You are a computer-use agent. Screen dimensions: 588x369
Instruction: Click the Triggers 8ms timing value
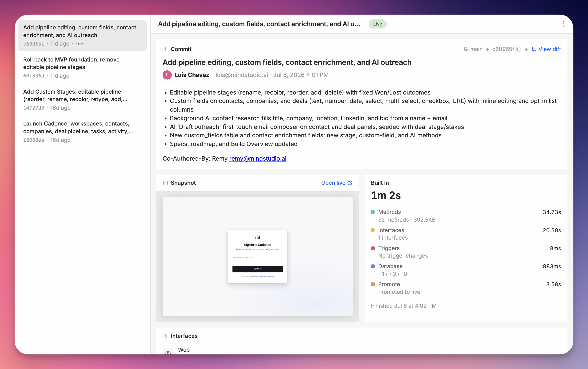pyautogui.click(x=555, y=248)
